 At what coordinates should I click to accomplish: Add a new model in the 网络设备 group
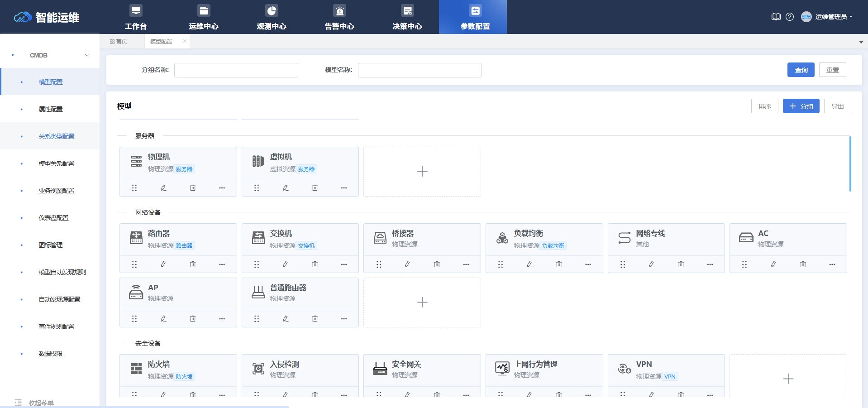click(x=422, y=302)
